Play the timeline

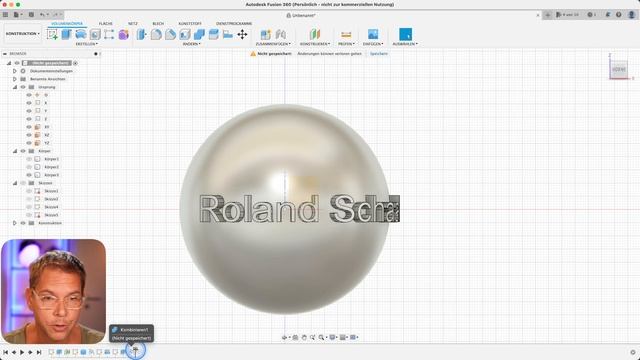(x=22, y=352)
